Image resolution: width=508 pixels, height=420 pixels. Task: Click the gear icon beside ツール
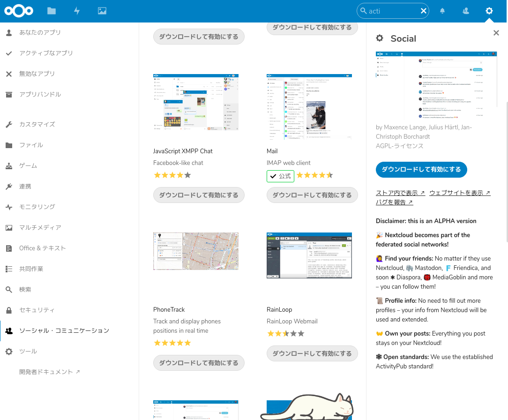[9, 352]
